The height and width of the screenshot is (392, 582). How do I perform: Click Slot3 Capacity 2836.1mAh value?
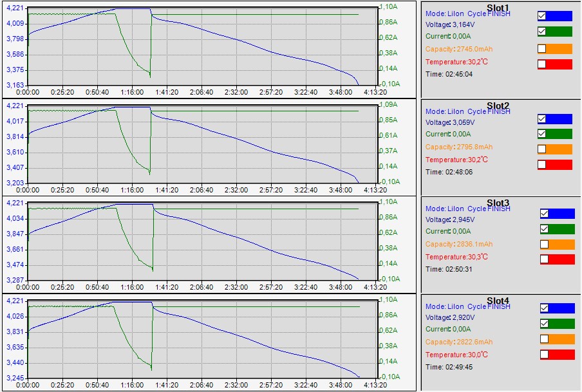tap(459, 244)
